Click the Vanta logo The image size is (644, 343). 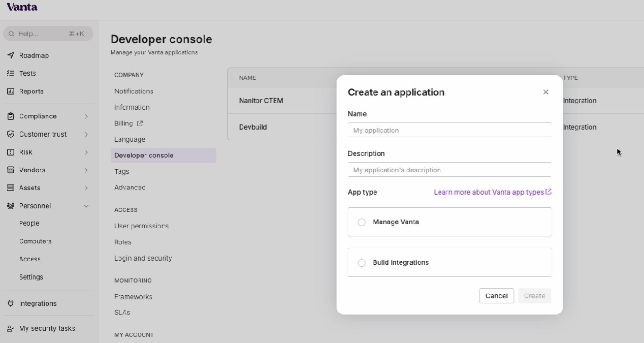[x=22, y=7]
